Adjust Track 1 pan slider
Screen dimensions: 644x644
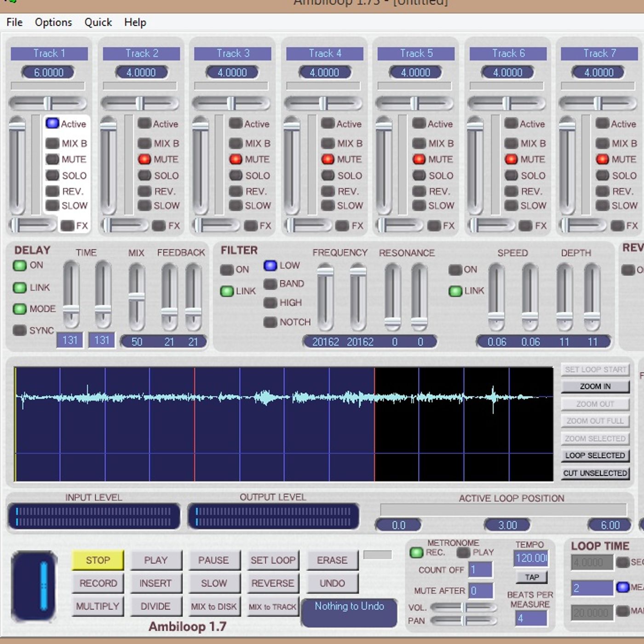[48, 103]
